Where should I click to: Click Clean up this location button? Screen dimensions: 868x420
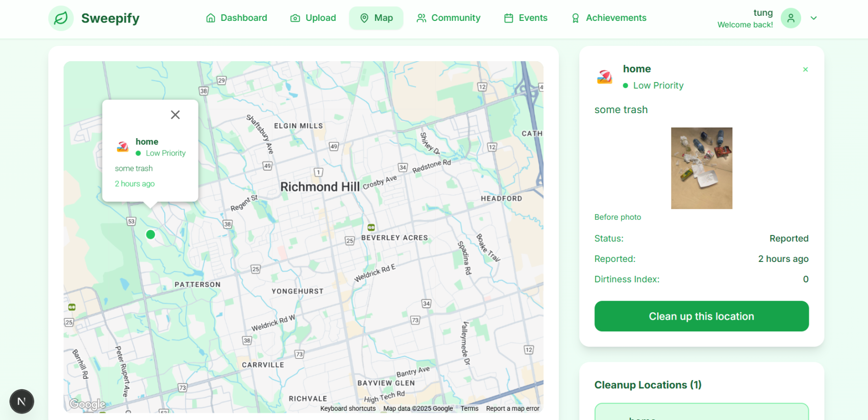point(702,316)
